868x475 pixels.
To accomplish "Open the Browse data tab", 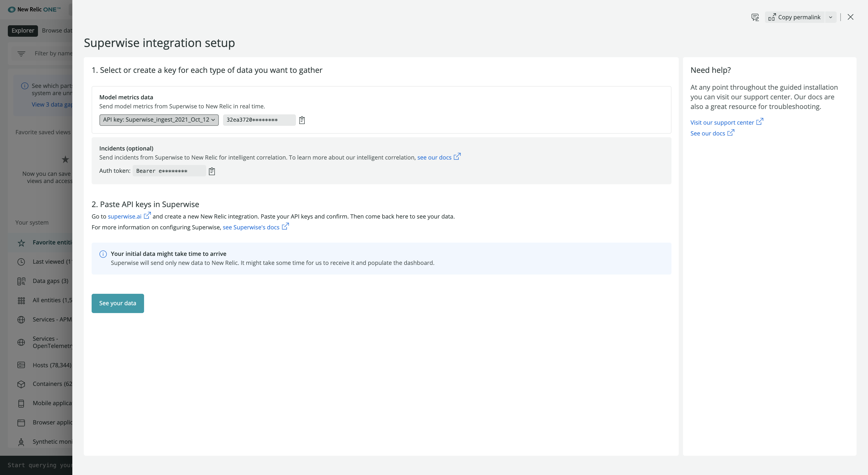I will tap(57, 31).
